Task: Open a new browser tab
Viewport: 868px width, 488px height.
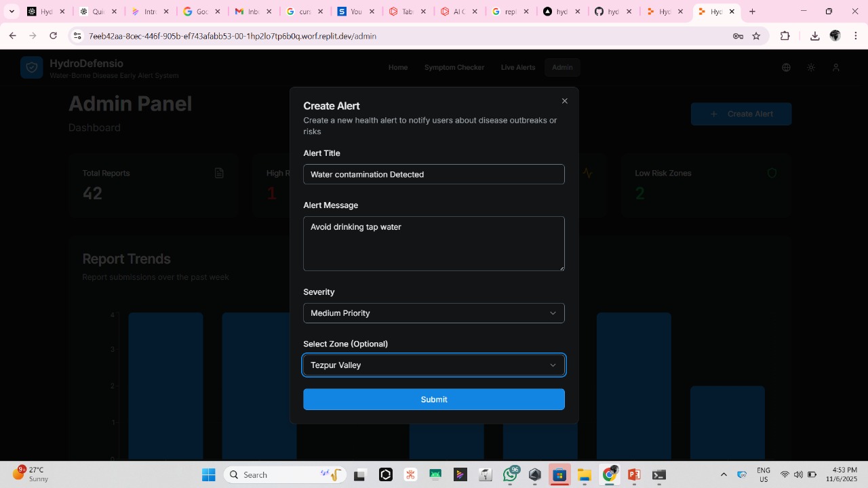Action: click(x=752, y=12)
